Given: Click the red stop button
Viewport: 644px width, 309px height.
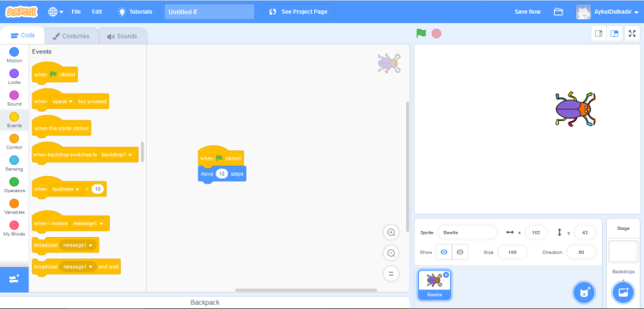Looking at the screenshot, I should [436, 33].
